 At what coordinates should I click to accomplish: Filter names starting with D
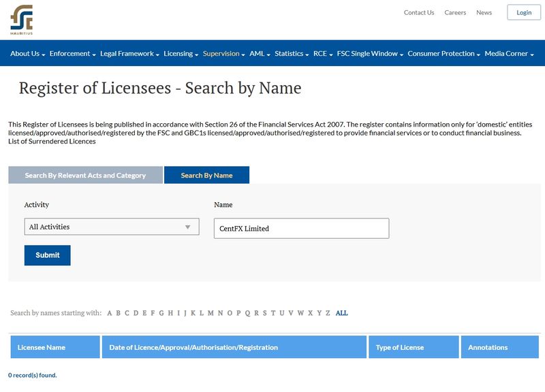(x=136, y=313)
